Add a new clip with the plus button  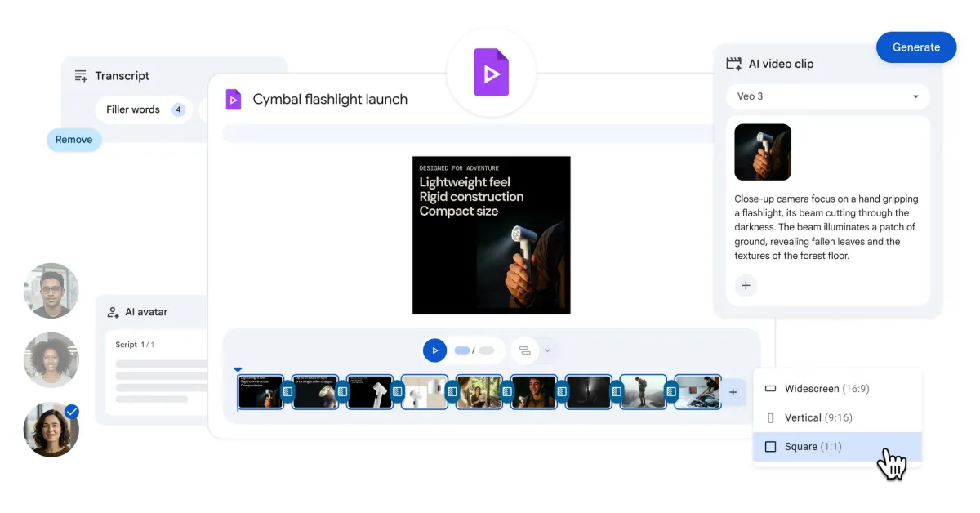point(733,392)
